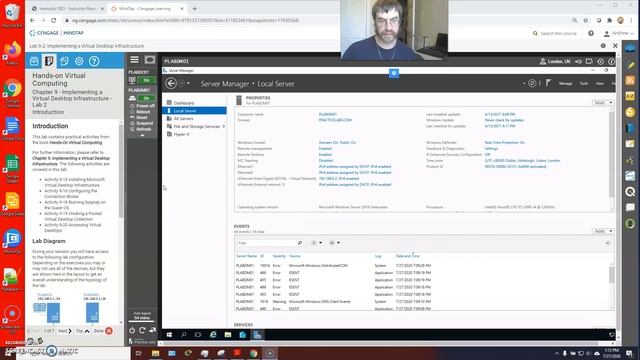Click the blue pin tab above Server Manager
Image resolution: width=640 pixels, height=360 pixels.
click(x=394, y=73)
